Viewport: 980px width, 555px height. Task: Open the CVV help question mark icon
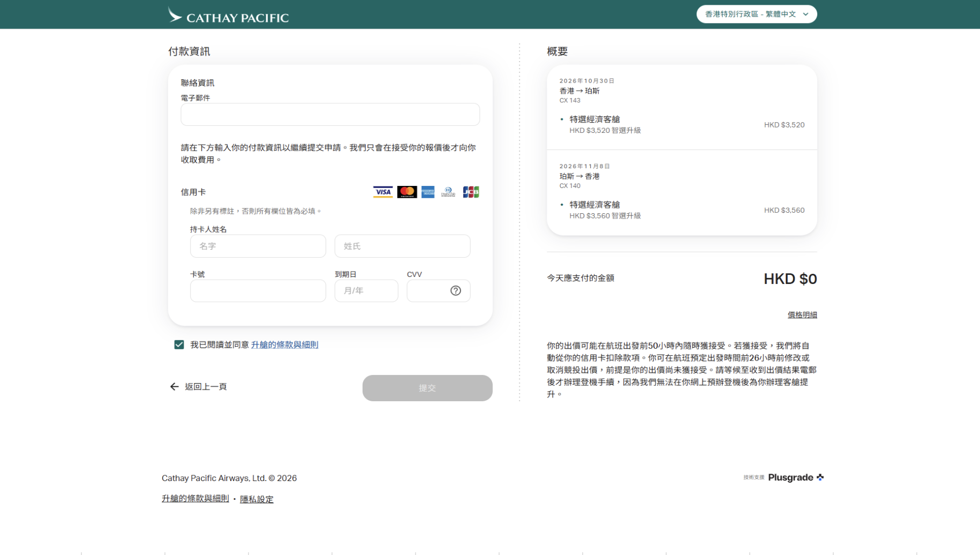pos(456,291)
